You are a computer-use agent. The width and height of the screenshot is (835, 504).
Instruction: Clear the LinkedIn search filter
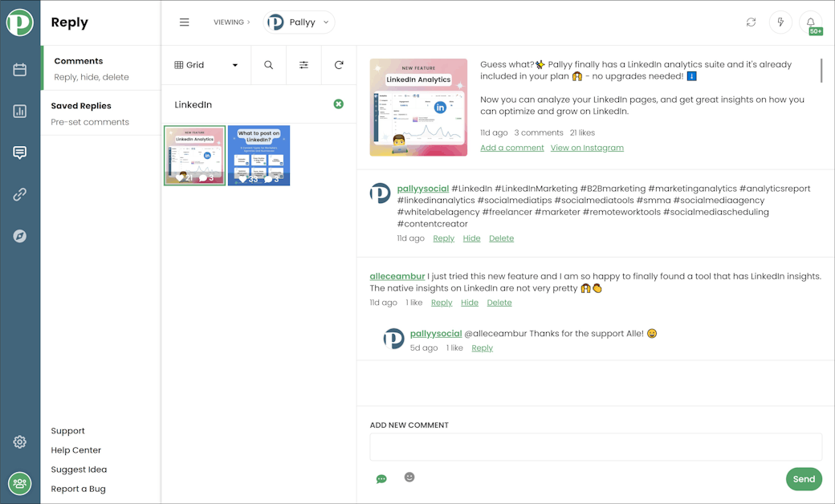click(339, 104)
